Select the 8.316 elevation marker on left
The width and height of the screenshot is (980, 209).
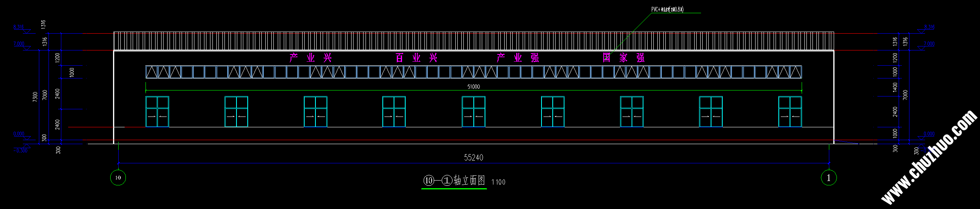point(18,27)
